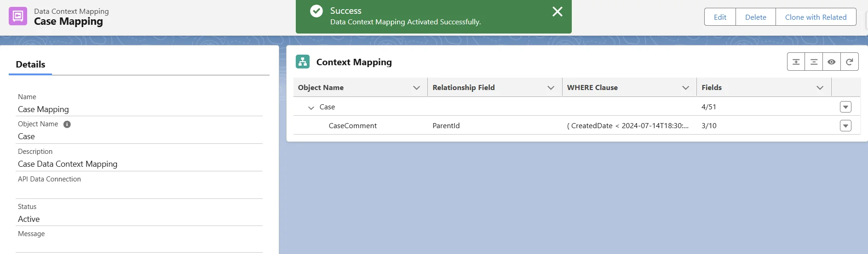Screen dimensions: 868x254
Task: Click Clone with Related button
Action: pos(816,17)
